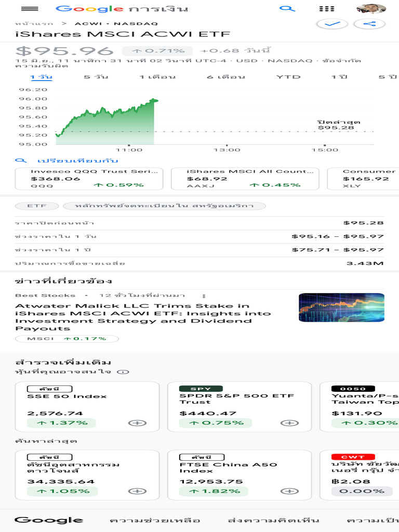Open the ดัชนีอุตสาหกรรมดาวโจนส์ card
399x532 pixels.
pyautogui.click(x=87, y=475)
